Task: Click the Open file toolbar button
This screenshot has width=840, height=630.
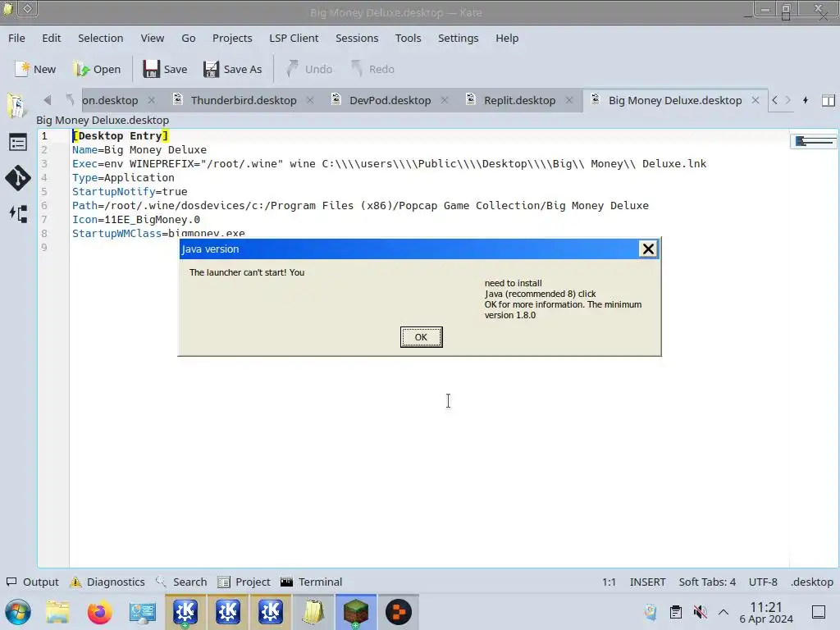Action: click(98, 69)
